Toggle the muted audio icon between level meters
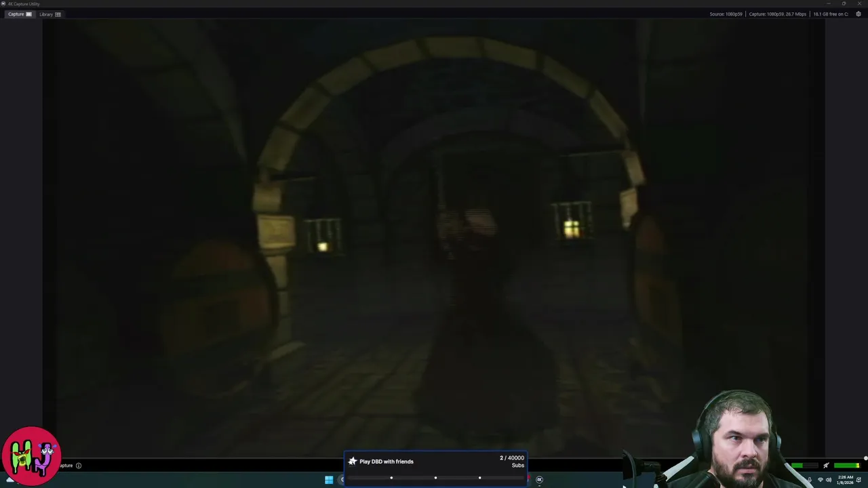Viewport: 868px width, 488px height. [x=826, y=466]
